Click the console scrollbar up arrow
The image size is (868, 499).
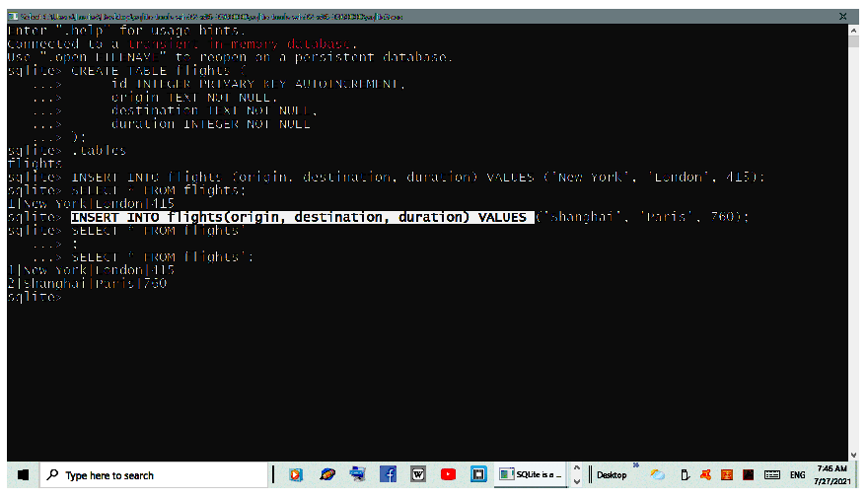click(x=853, y=30)
